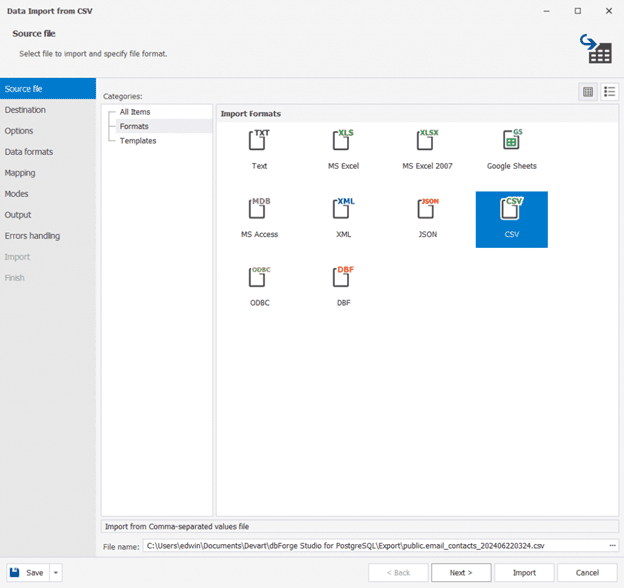The image size is (624, 588).
Task: Choose the DBF import format icon
Action: point(343,280)
